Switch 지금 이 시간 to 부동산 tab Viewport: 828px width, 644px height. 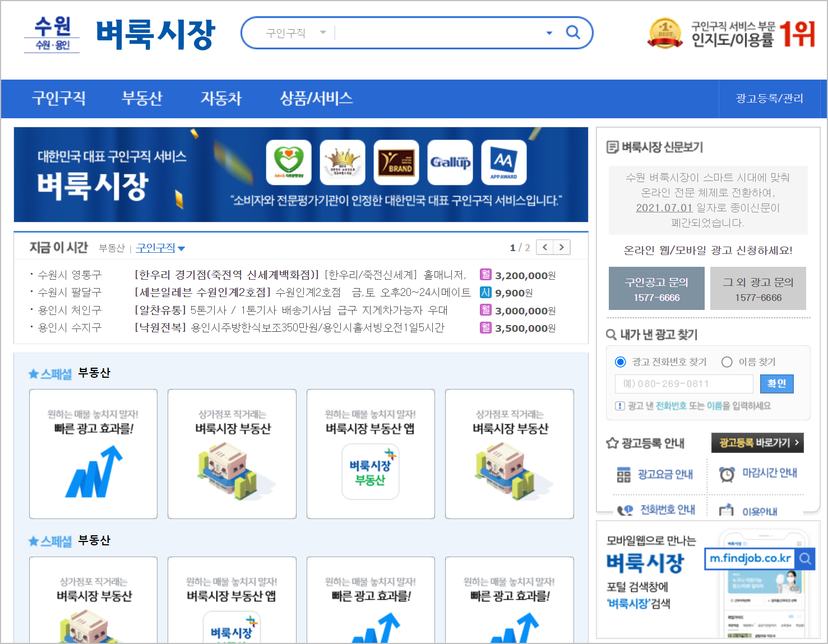coord(112,248)
